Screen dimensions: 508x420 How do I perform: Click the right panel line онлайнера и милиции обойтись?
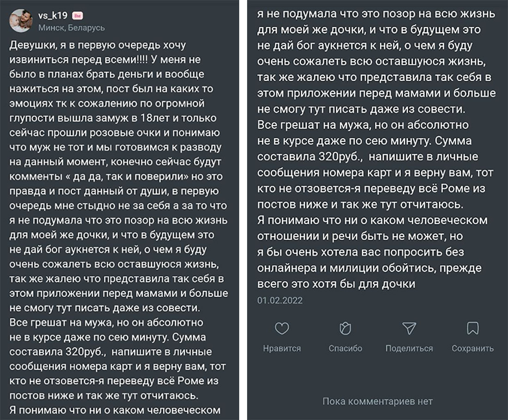pyautogui.click(x=369, y=268)
